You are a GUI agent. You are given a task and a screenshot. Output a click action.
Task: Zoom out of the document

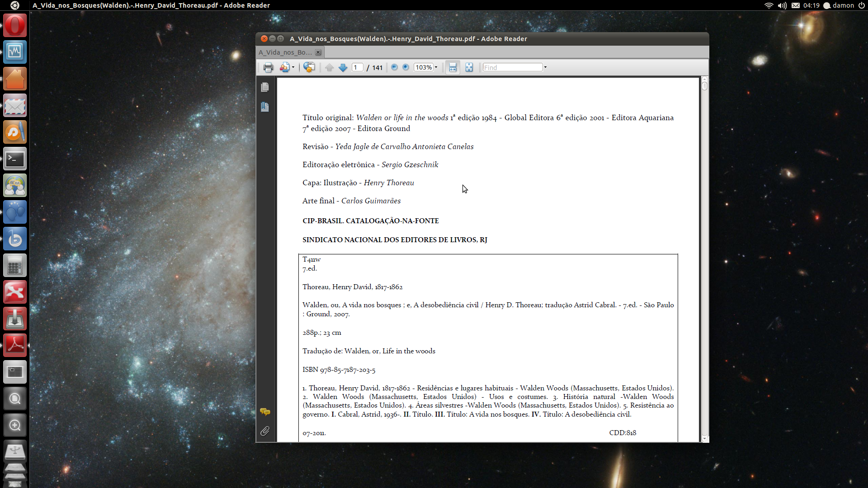click(394, 67)
